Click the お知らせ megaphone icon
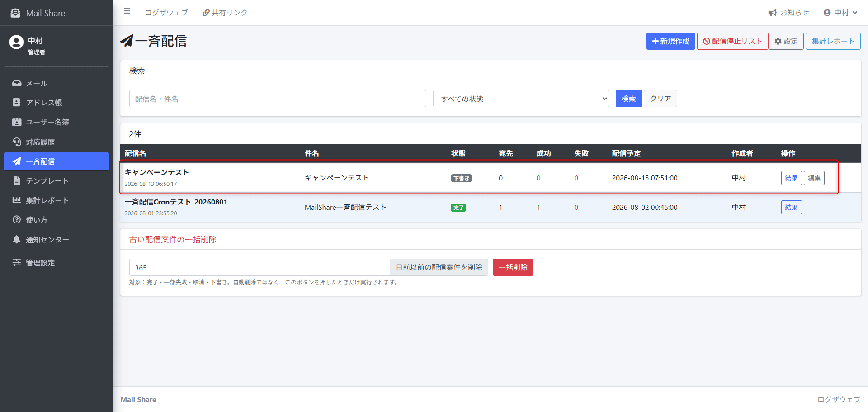The height and width of the screenshot is (412, 868). pos(773,13)
